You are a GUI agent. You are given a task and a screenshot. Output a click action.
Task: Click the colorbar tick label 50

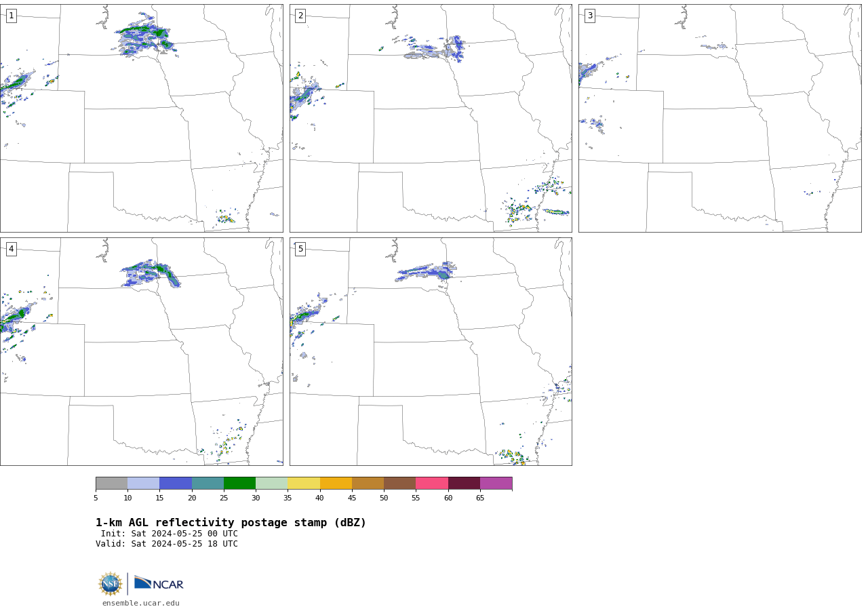tap(384, 498)
